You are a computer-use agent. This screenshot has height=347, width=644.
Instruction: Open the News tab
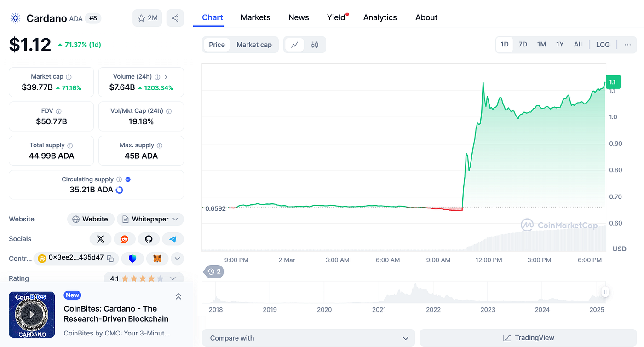[299, 17]
